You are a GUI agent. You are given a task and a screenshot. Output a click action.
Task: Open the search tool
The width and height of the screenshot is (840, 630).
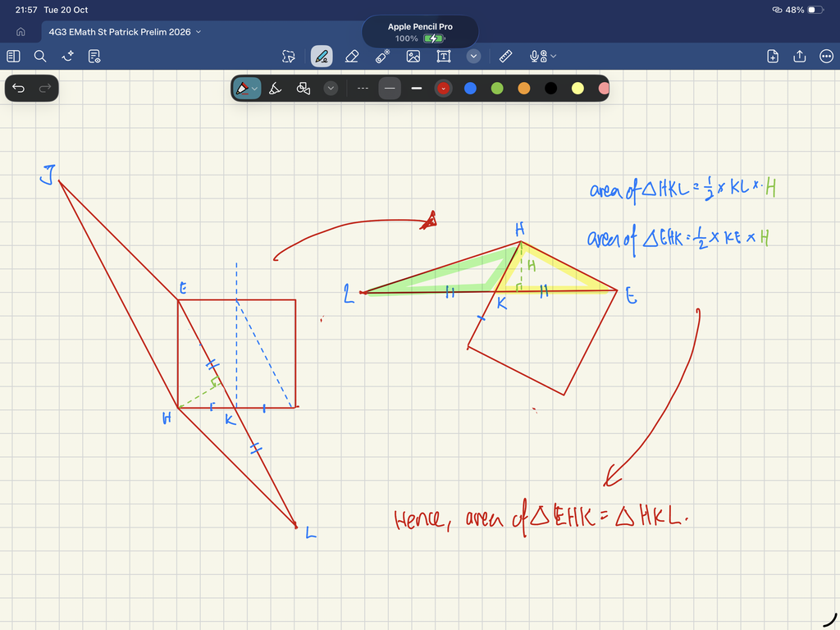pyautogui.click(x=40, y=57)
